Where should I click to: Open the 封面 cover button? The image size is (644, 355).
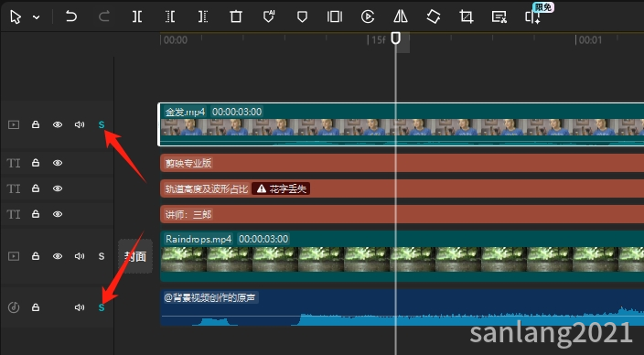(135, 257)
